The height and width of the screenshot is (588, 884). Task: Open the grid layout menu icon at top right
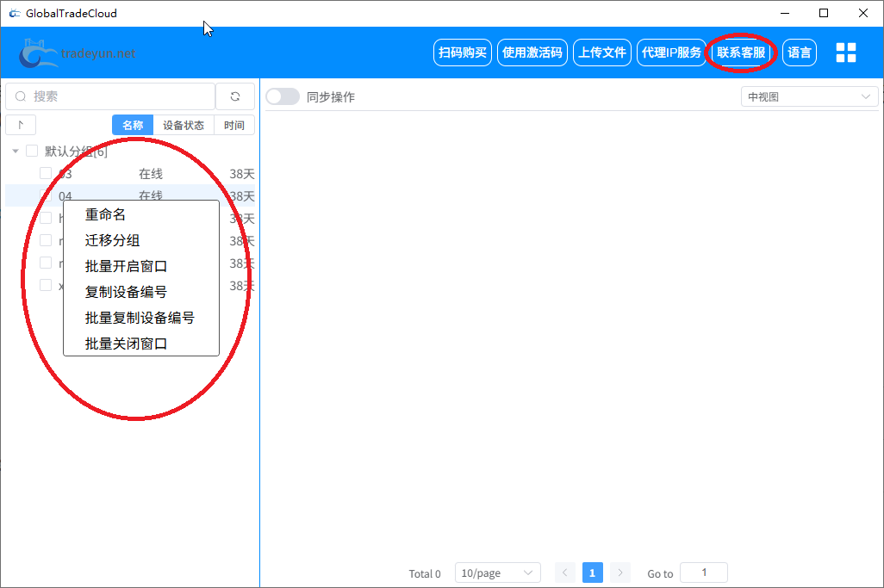845,52
